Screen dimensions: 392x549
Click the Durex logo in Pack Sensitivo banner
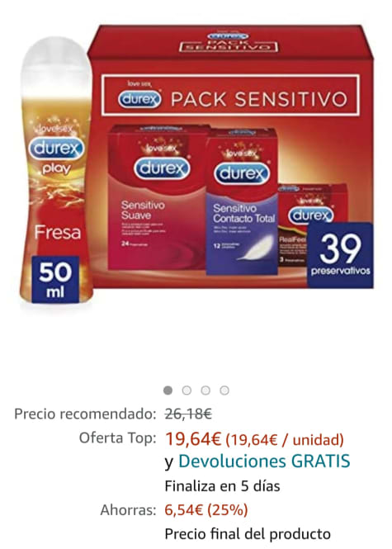140,99
